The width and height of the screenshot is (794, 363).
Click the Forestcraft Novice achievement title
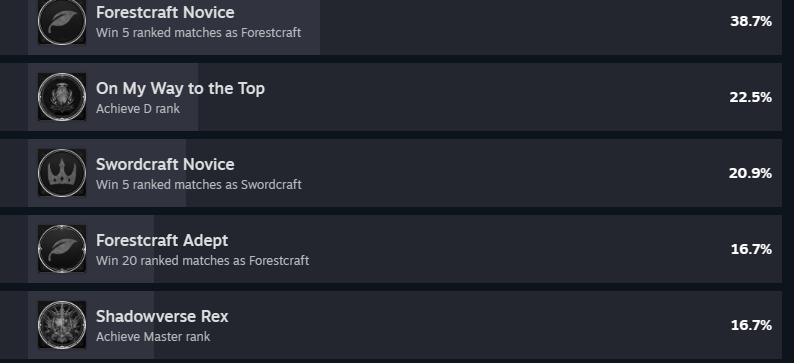coord(165,12)
